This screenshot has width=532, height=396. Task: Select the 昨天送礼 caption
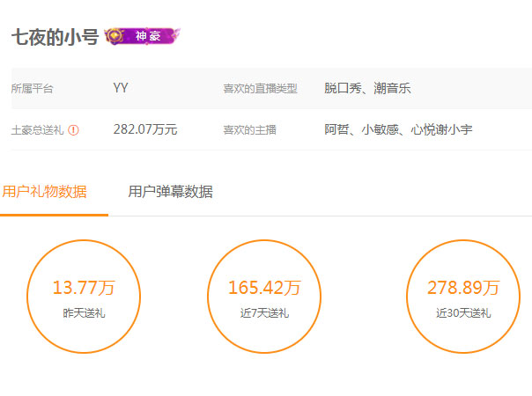(84, 313)
